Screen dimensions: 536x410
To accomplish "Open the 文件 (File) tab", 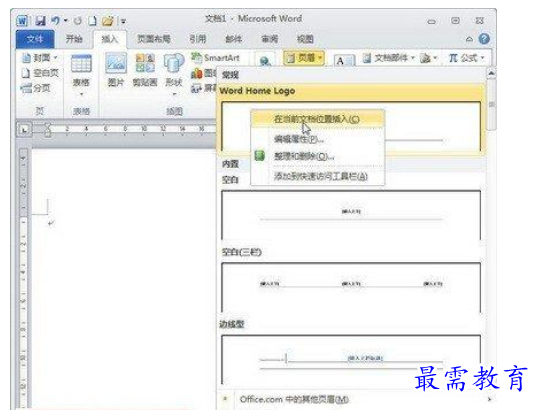I will click(35, 39).
